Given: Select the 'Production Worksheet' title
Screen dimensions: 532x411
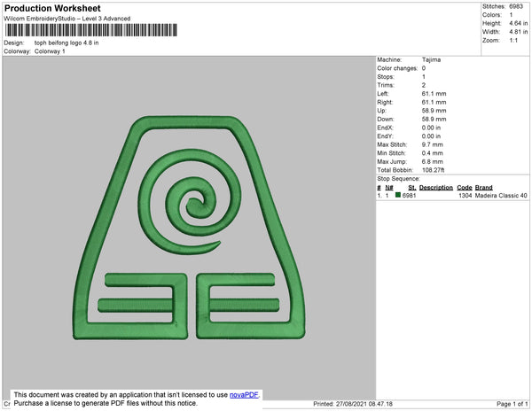Looking at the screenshot, I should 52,9.
